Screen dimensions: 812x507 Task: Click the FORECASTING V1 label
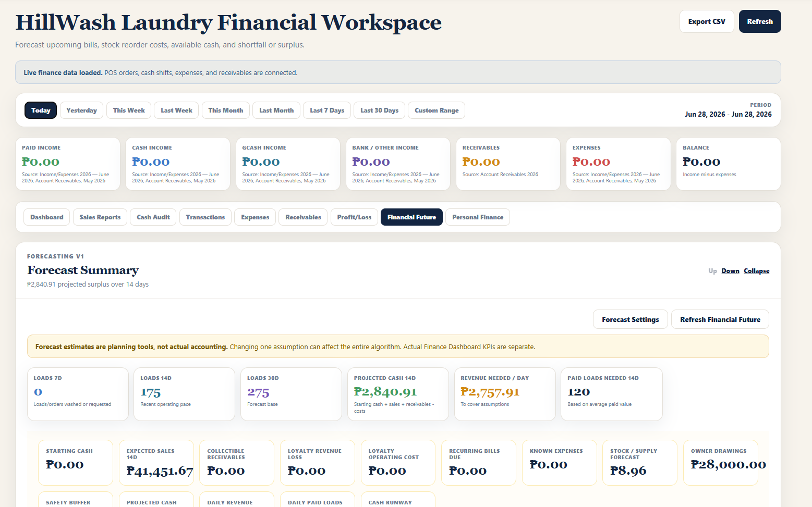click(55, 256)
